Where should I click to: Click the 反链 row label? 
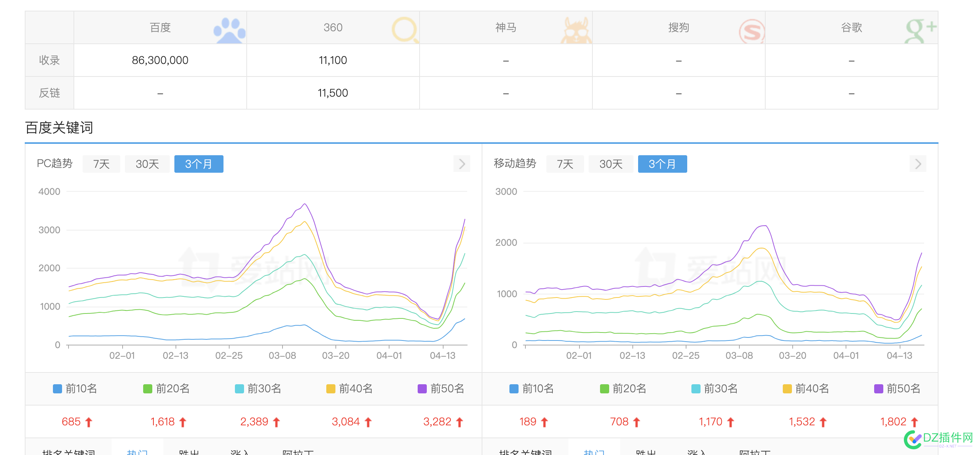tap(49, 93)
